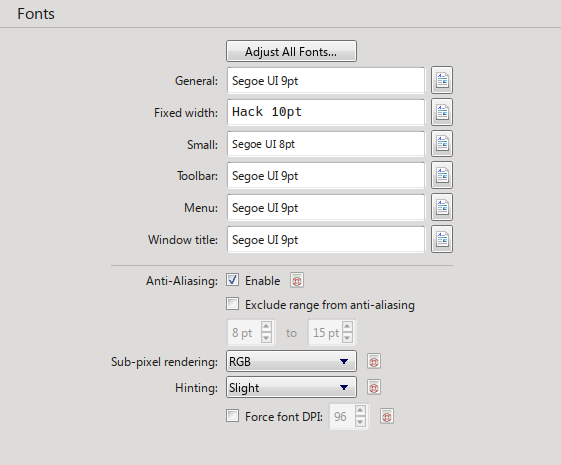Screen dimensions: 561x465
Task: Click the General font Segoe UI 9pt field
Action: (x=326, y=80)
